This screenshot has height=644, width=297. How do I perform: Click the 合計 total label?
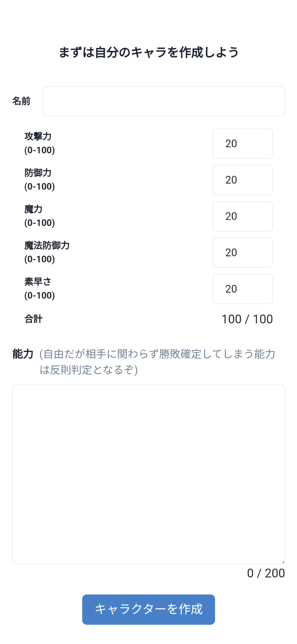point(33,319)
